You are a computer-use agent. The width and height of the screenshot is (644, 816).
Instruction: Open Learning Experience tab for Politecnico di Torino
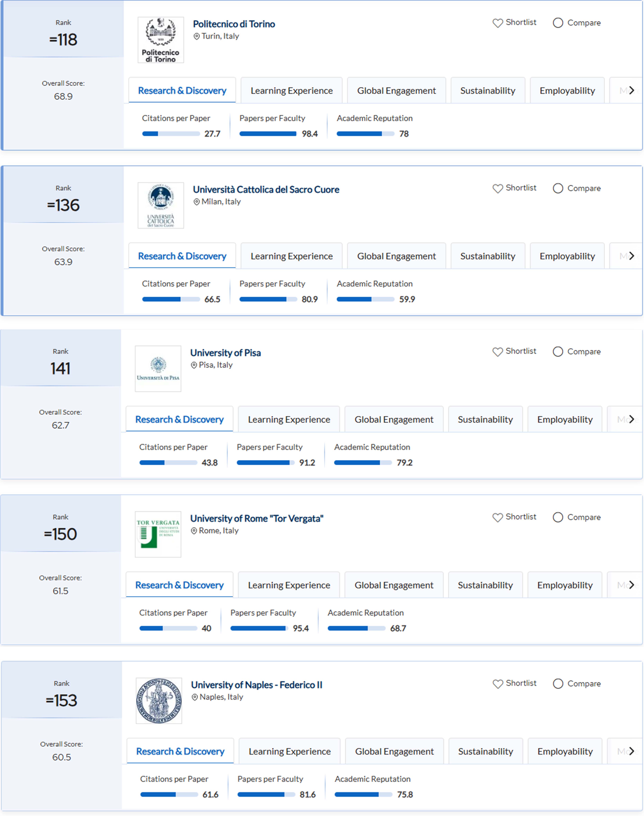pyautogui.click(x=292, y=91)
